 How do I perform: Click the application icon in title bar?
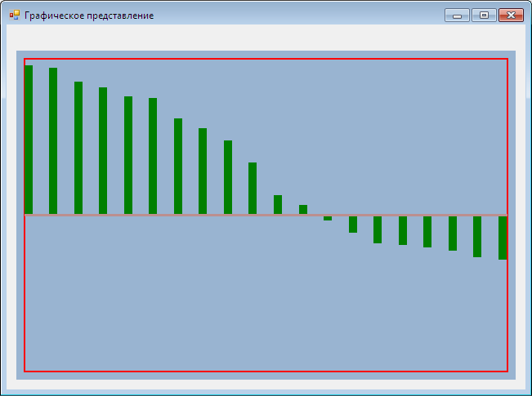(15, 16)
